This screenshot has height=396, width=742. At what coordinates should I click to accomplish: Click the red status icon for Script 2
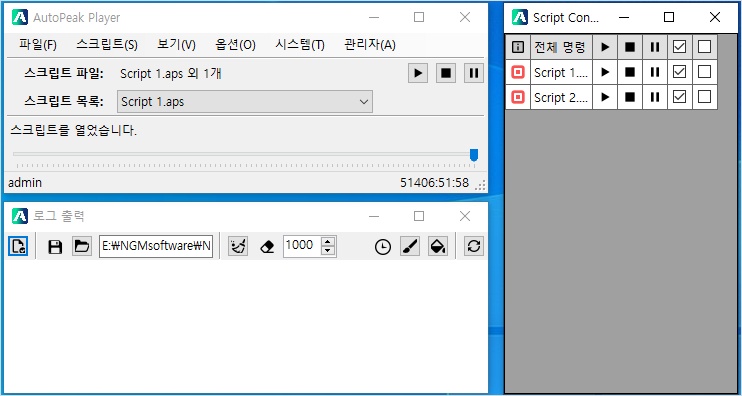518,97
